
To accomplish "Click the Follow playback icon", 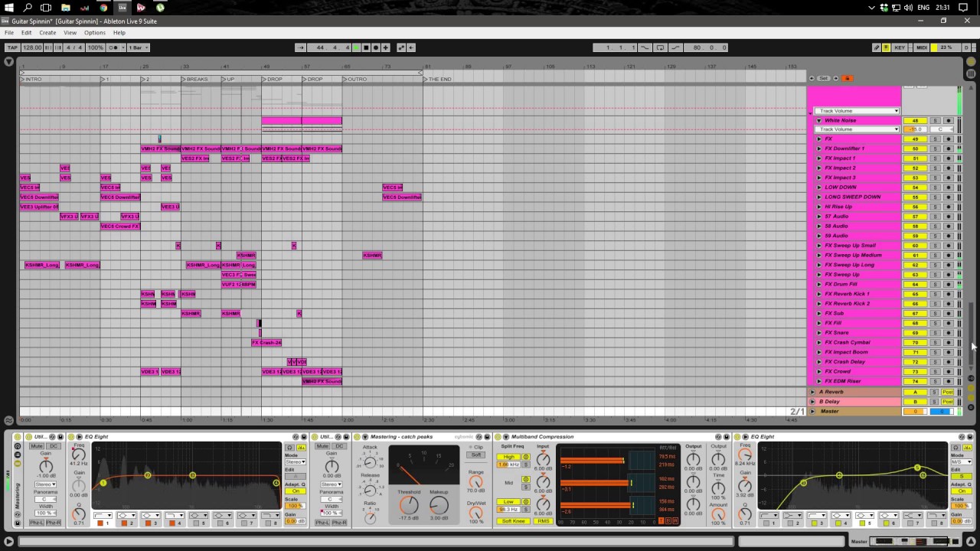I will click(x=301, y=47).
